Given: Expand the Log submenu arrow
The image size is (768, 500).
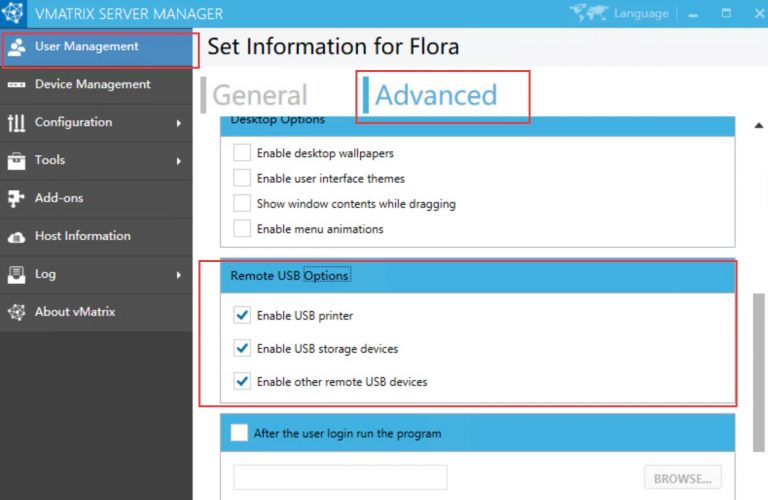Looking at the screenshot, I should click(179, 274).
